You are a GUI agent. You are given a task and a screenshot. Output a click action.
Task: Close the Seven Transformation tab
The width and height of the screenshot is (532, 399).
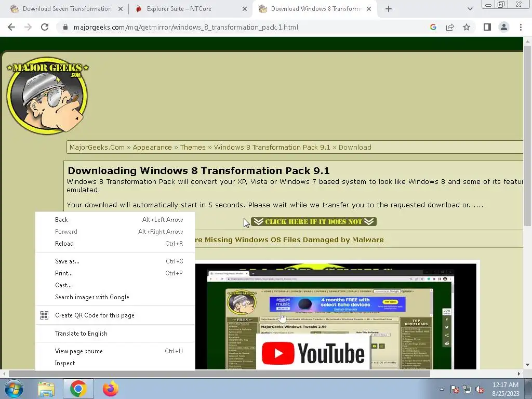tap(121, 9)
